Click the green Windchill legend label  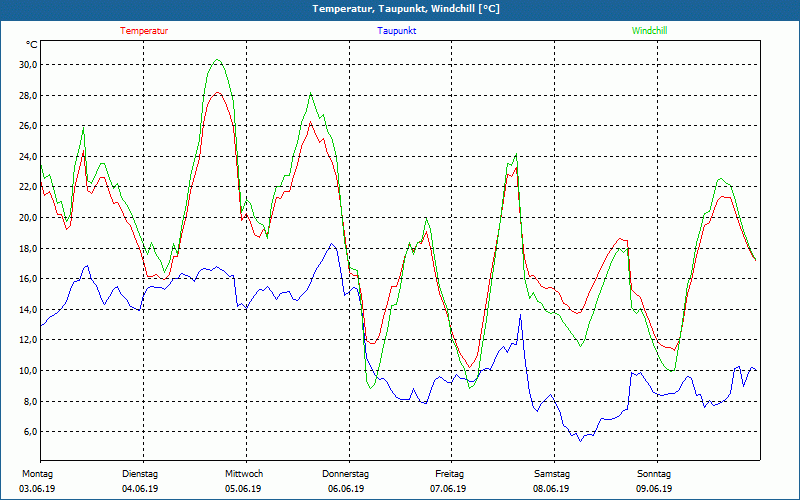[x=649, y=31]
